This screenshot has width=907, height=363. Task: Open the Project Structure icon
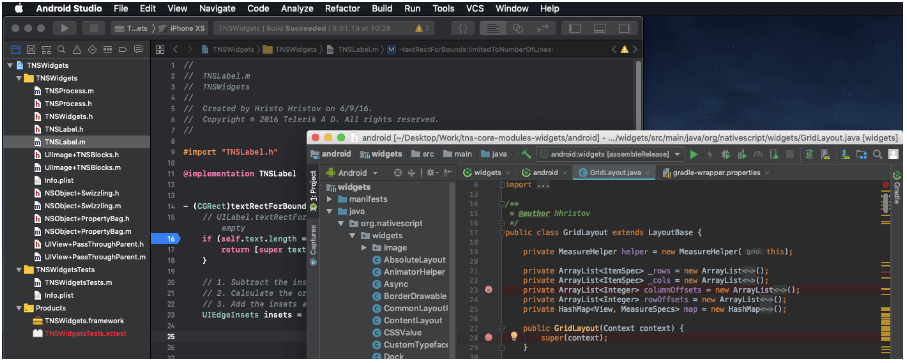pyautogui.click(x=862, y=154)
